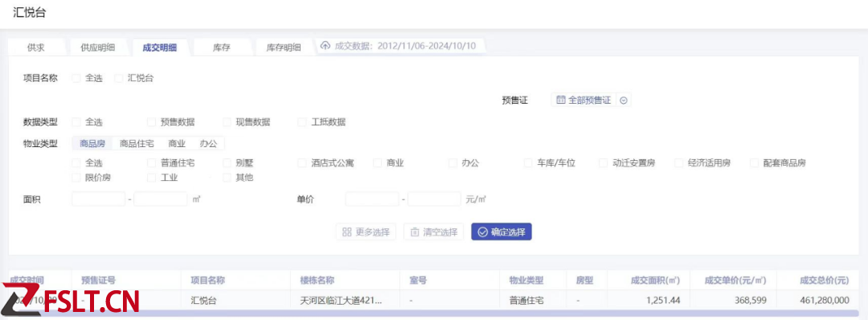Tick the 办公 checkbox option
868x320 pixels.
[452, 162]
